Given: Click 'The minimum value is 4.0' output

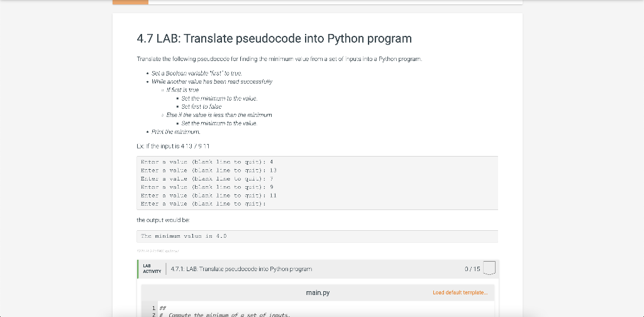Looking at the screenshot, I should [184, 236].
